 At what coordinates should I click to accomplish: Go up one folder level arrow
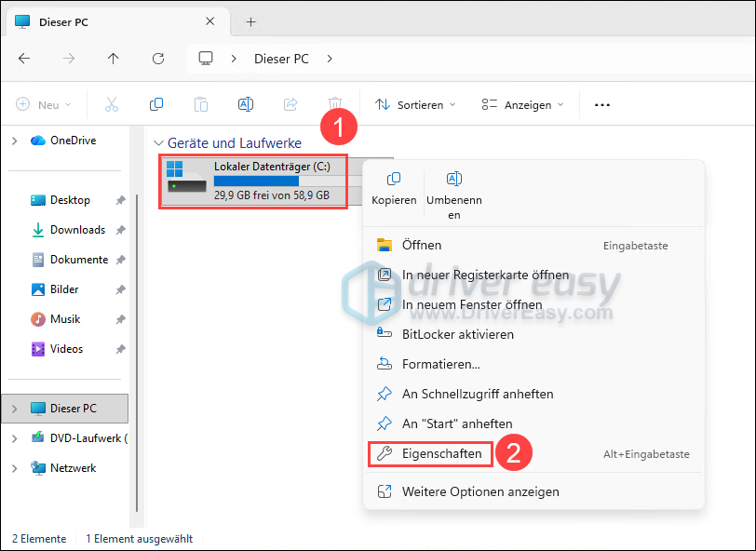coord(113,59)
